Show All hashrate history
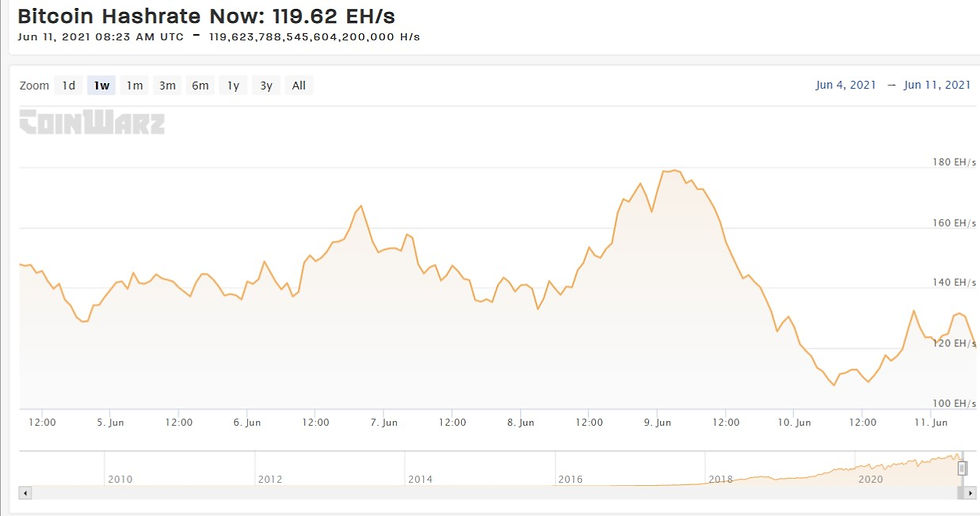The image size is (980, 516). coord(299,86)
